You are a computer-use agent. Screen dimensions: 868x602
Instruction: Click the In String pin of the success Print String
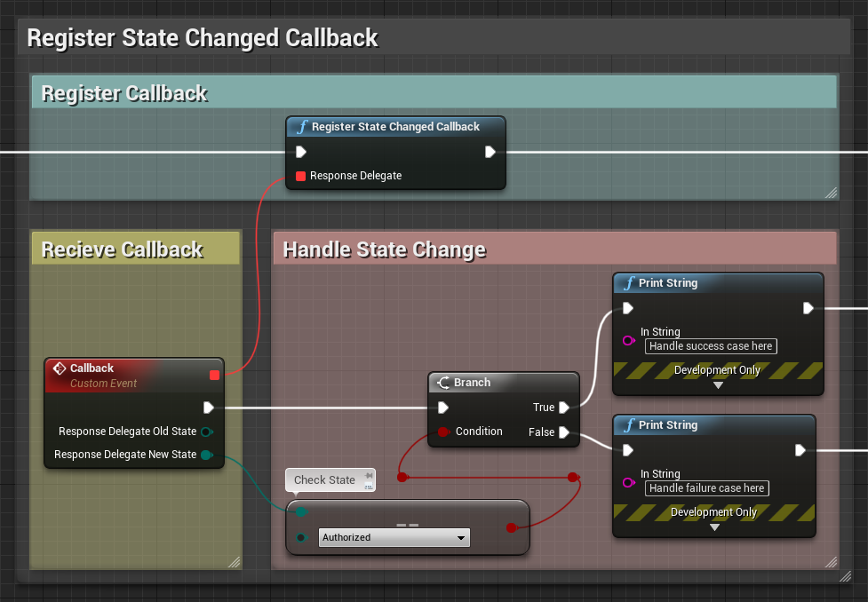pyautogui.click(x=629, y=340)
